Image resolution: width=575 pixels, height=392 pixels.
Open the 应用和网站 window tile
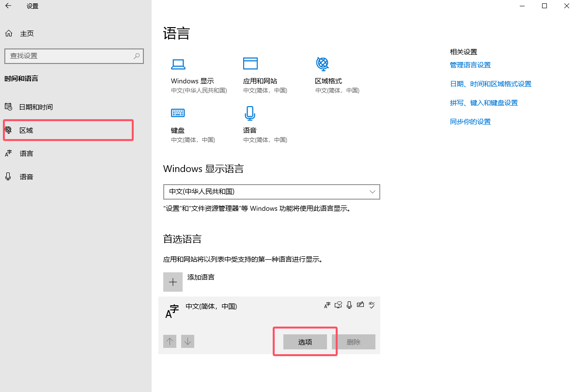point(265,75)
